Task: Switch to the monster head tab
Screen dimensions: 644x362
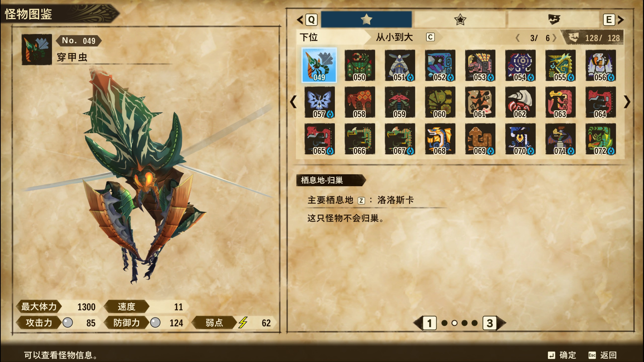Action: (553, 19)
